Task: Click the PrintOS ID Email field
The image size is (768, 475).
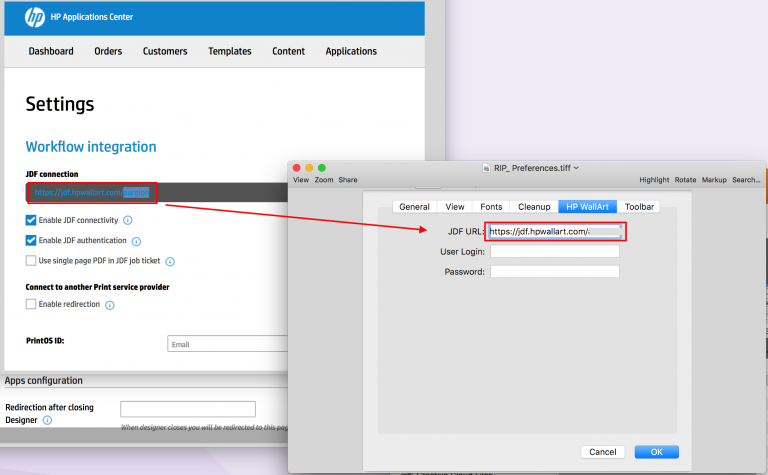Action: click(x=228, y=344)
